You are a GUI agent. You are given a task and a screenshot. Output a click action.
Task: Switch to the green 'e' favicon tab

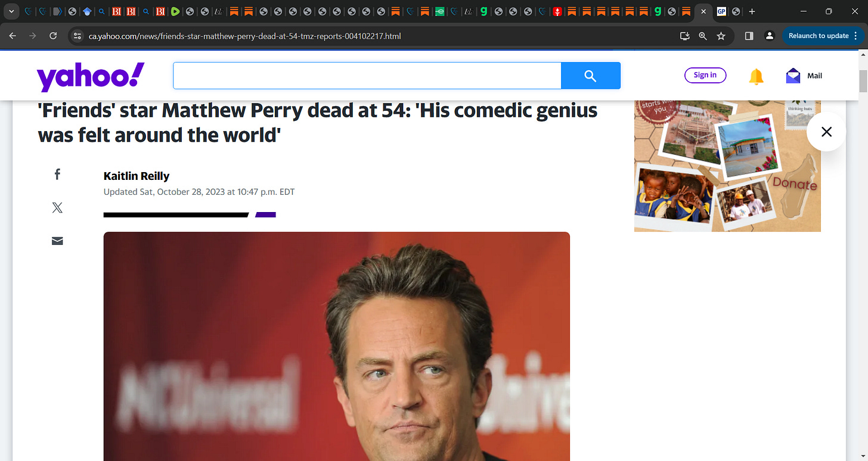439,11
